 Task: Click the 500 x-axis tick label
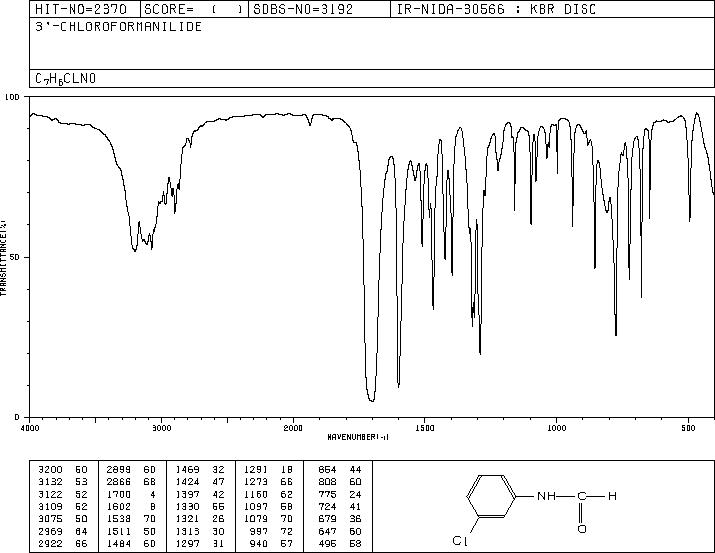click(688, 428)
